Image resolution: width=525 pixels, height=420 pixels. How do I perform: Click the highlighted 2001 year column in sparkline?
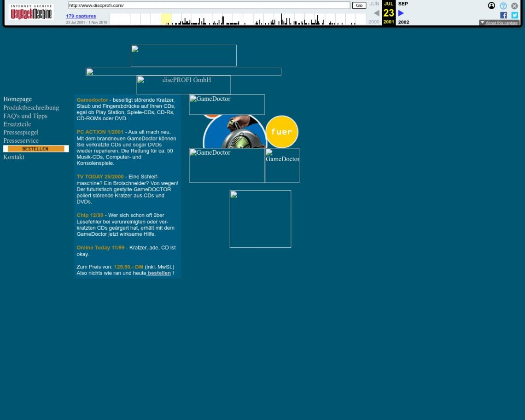coord(166,19)
